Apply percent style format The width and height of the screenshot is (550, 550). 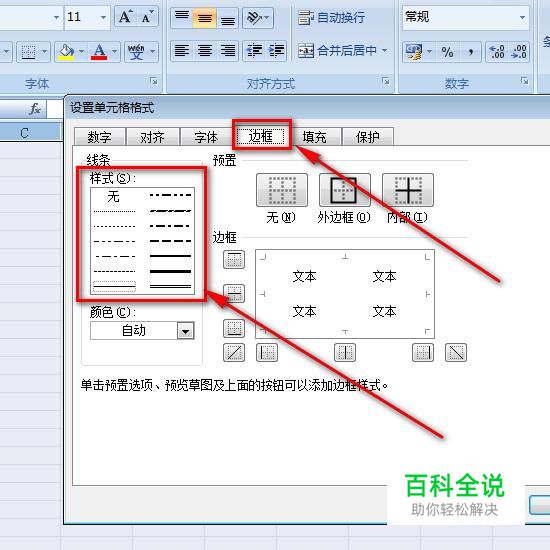click(447, 52)
